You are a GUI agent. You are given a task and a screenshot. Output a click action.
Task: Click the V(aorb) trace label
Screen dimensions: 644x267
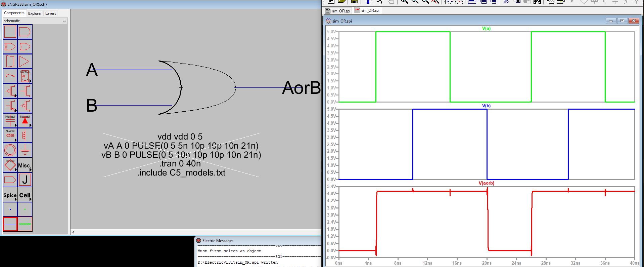point(486,183)
